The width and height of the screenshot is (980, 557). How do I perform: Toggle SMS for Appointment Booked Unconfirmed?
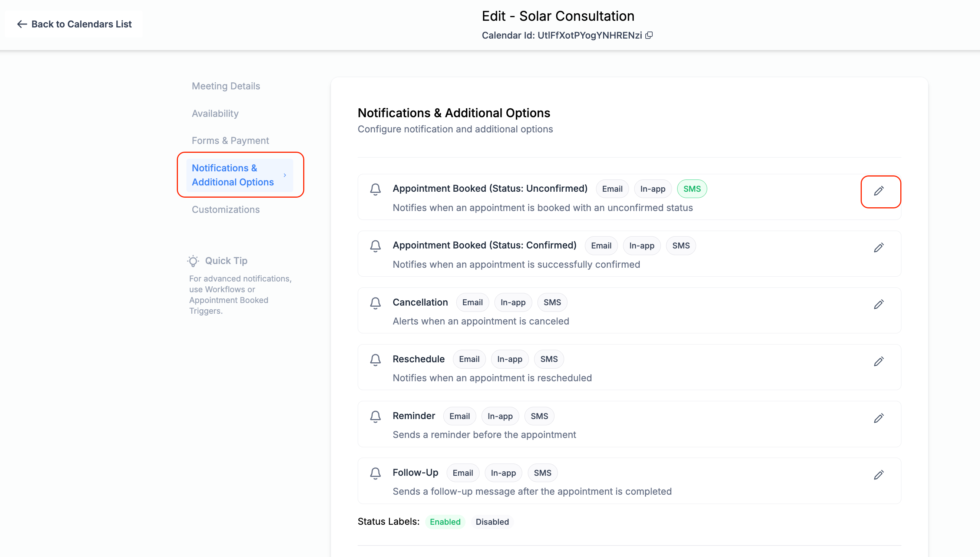tap(692, 189)
